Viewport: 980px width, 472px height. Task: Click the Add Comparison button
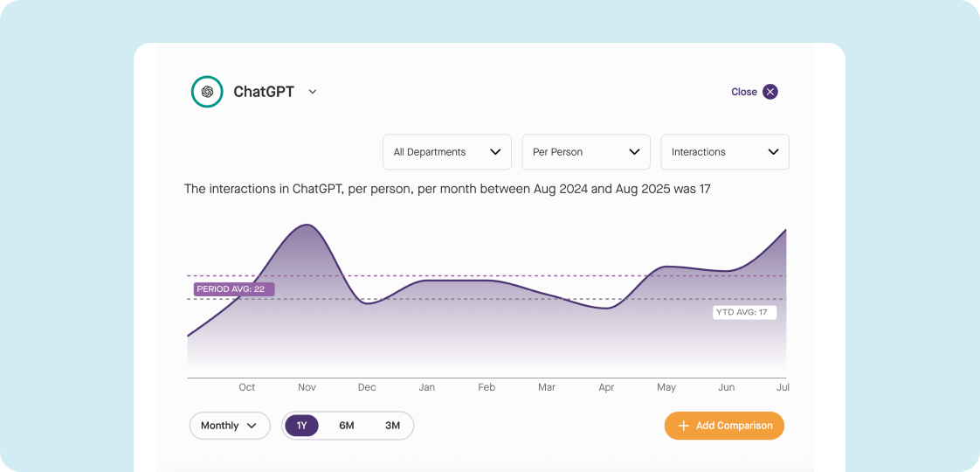(724, 426)
